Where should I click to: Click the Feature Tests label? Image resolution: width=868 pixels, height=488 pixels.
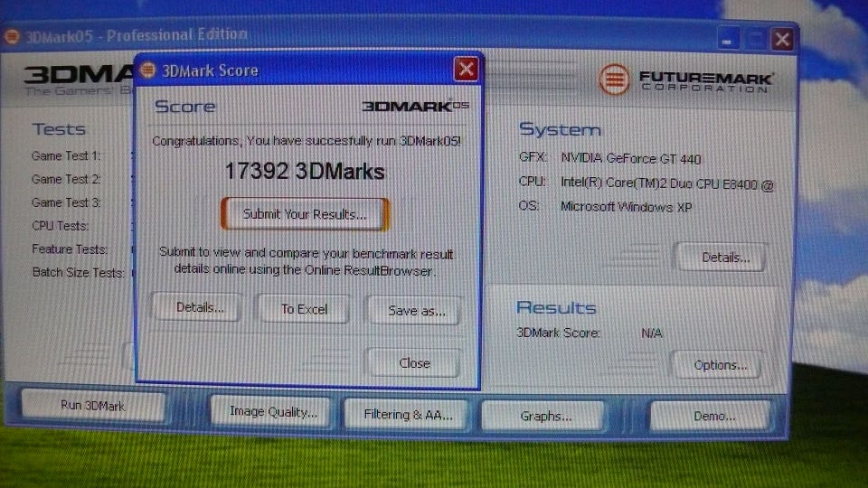tap(70, 249)
